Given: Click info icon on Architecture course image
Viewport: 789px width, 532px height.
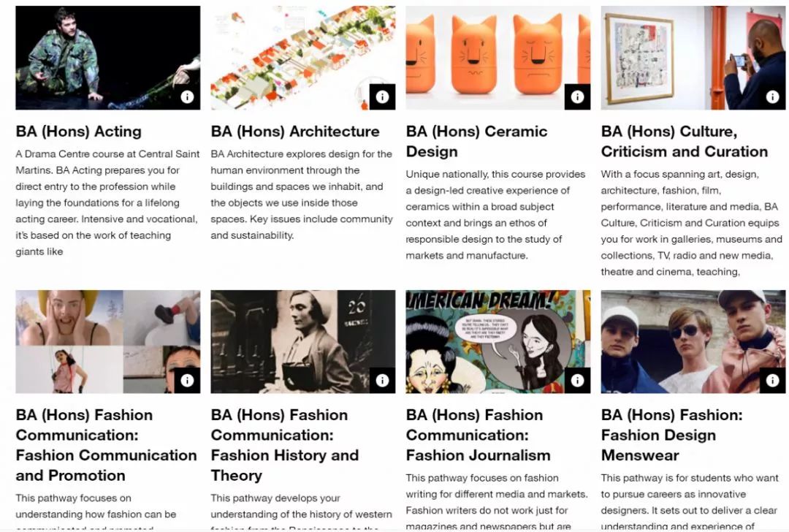Looking at the screenshot, I should click(x=382, y=96).
